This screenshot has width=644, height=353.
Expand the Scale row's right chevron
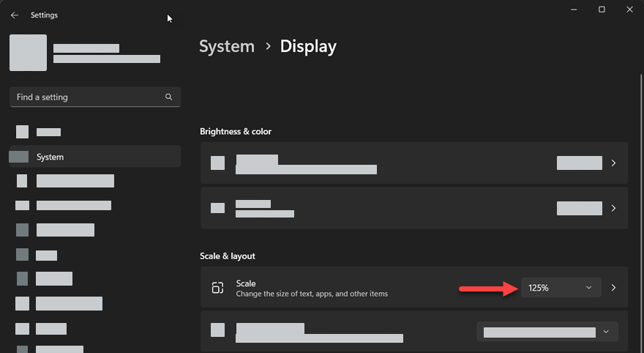[x=613, y=288]
